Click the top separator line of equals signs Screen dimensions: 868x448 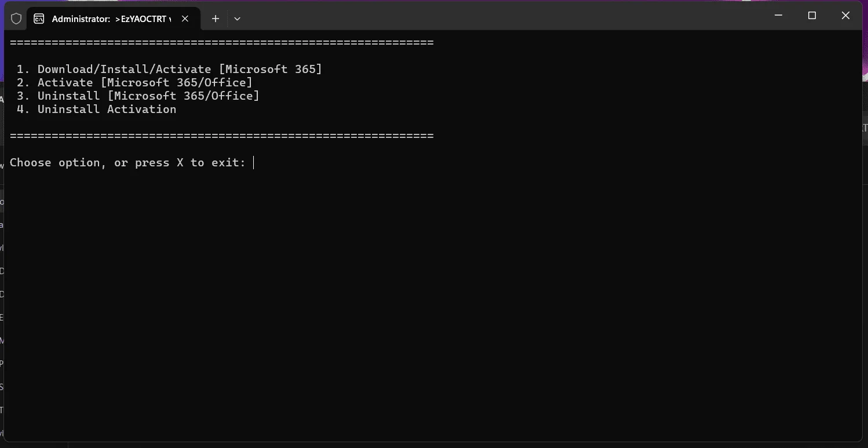pos(222,43)
